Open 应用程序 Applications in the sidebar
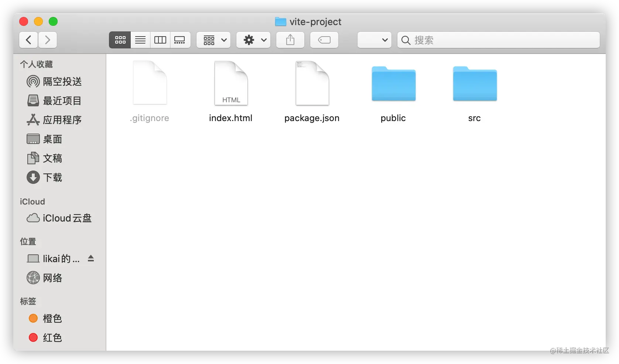 54,120
